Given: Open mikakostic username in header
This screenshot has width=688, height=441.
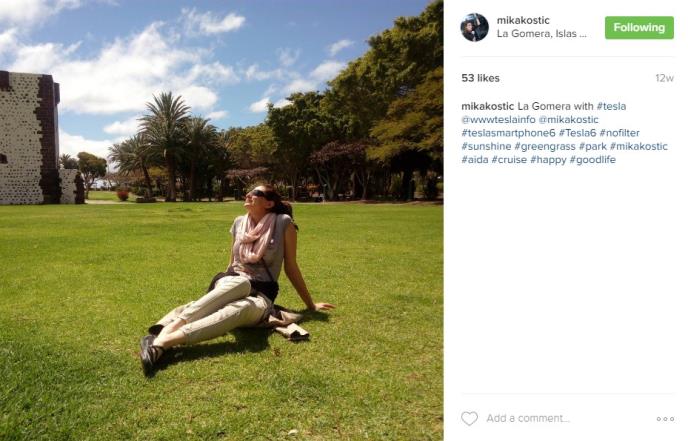Looking at the screenshot, I should 523,20.
